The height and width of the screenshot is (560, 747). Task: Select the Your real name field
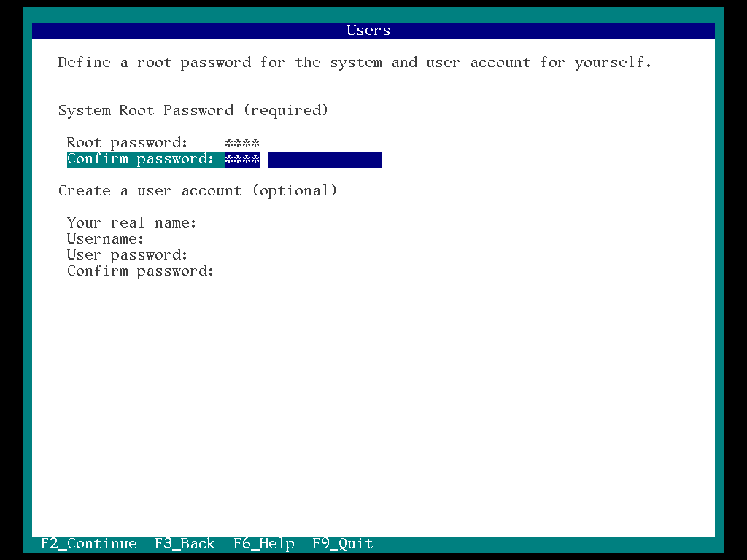(132, 223)
